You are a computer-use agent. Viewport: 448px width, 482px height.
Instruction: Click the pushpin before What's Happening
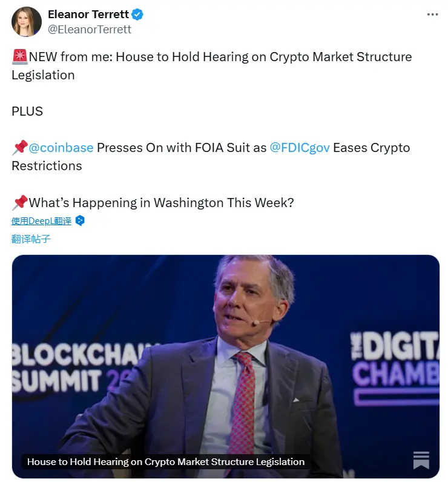pos(20,202)
